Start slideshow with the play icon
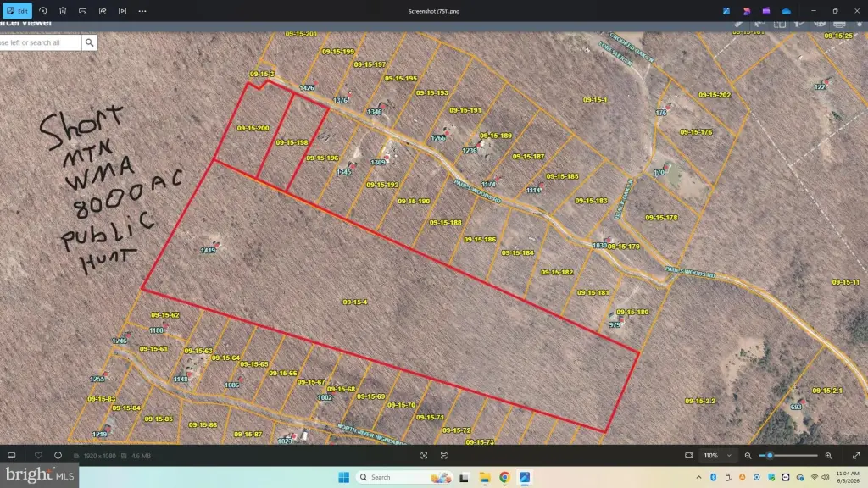 pos(122,10)
